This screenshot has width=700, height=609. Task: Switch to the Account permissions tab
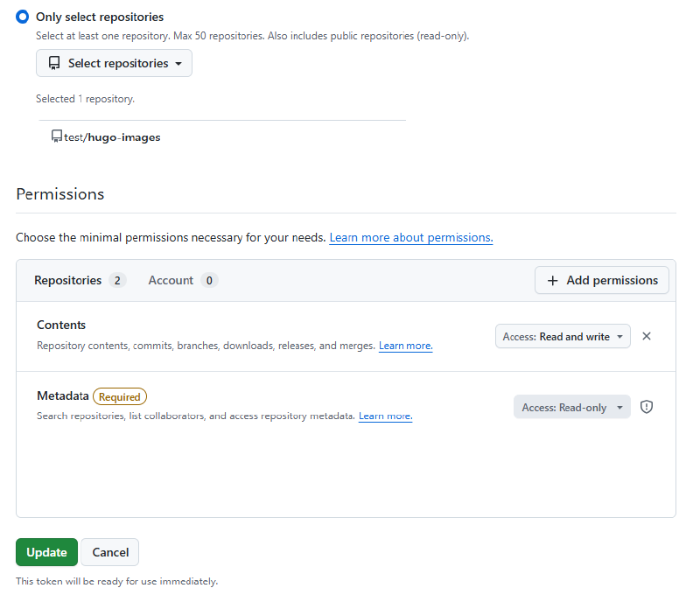pyautogui.click(x=171, y=280)
